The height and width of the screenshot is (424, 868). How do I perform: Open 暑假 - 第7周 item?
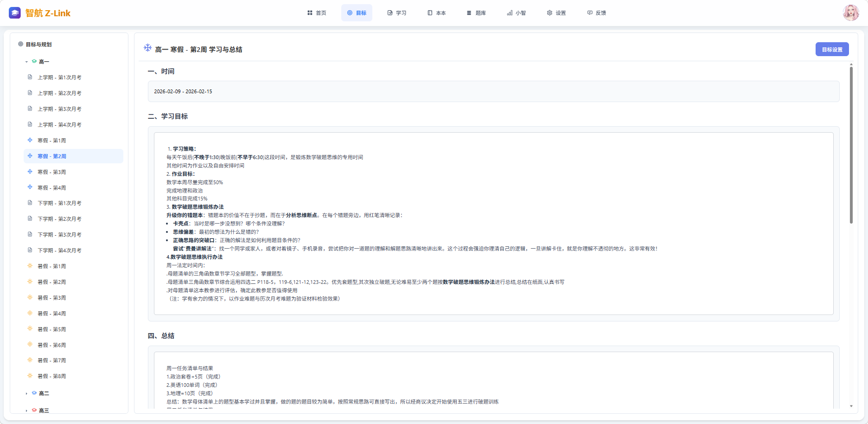point(73,360)
